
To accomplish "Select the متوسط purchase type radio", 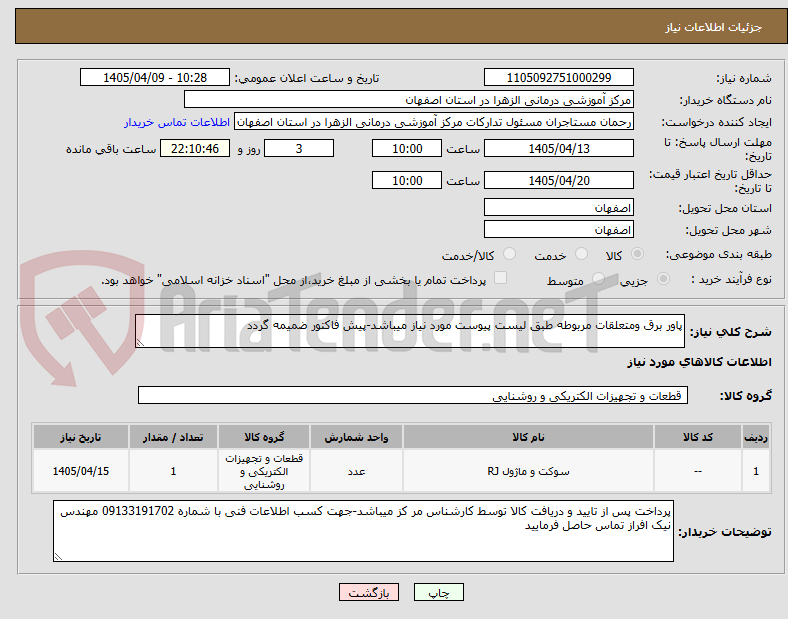I will 598,279.
